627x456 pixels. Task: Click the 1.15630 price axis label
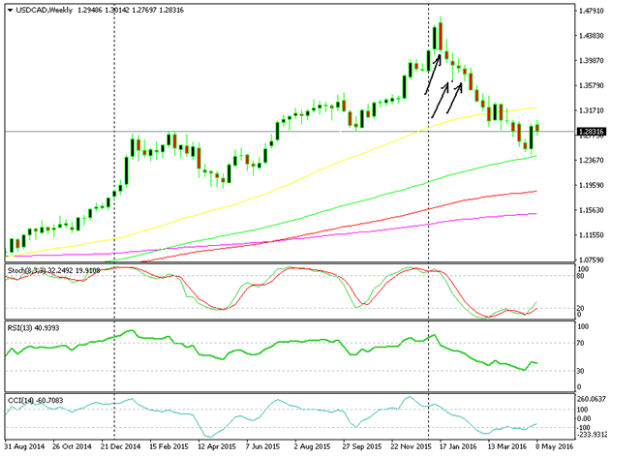click(x=591, y=210)
